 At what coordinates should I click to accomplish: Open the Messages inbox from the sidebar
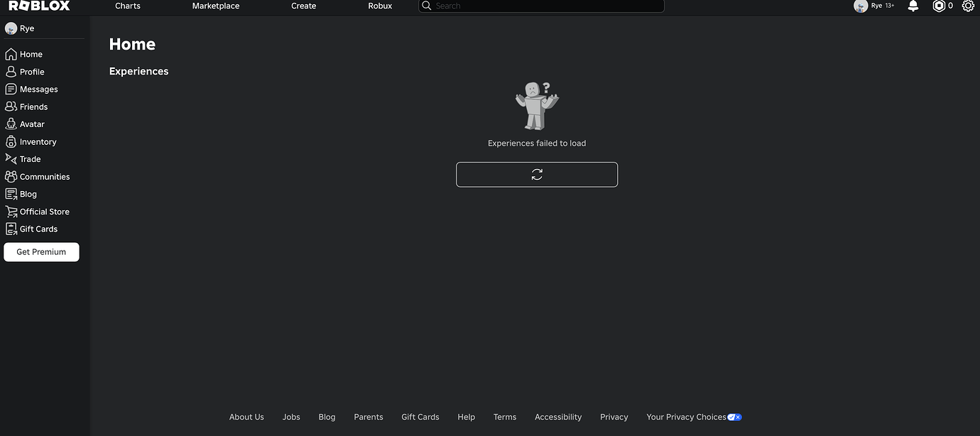11,89
